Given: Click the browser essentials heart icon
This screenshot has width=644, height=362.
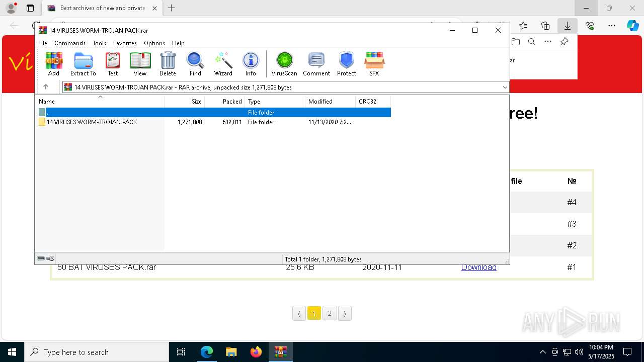Looking at the screenshot, I should point(590,26).
